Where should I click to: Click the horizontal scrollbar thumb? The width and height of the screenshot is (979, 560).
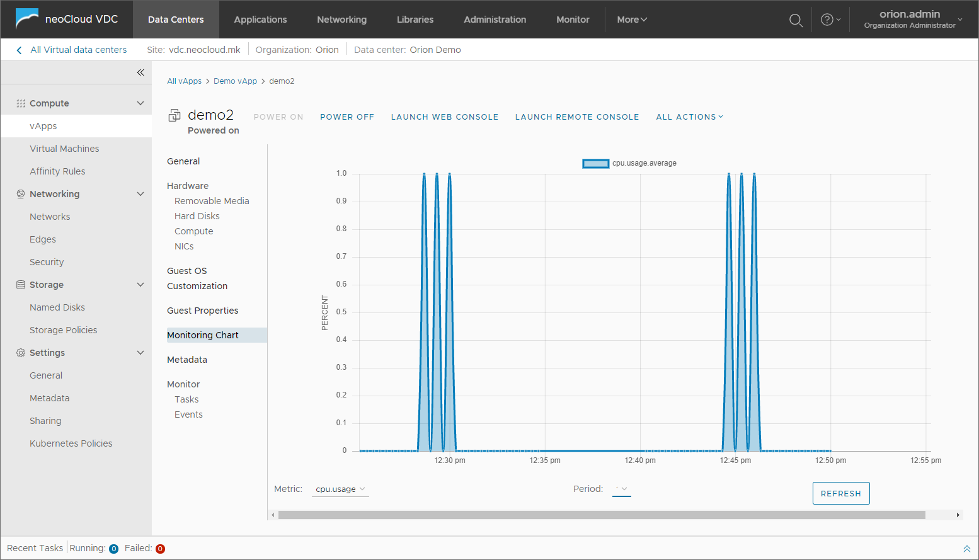(x=602, y=515)
